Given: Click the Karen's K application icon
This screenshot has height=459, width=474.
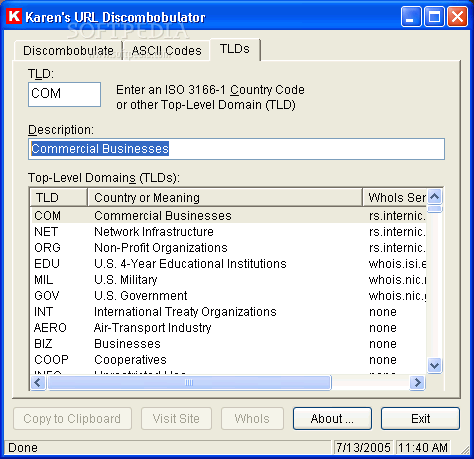Looking at the screenshot, I should pyautogui.click(x=14, y=16).
